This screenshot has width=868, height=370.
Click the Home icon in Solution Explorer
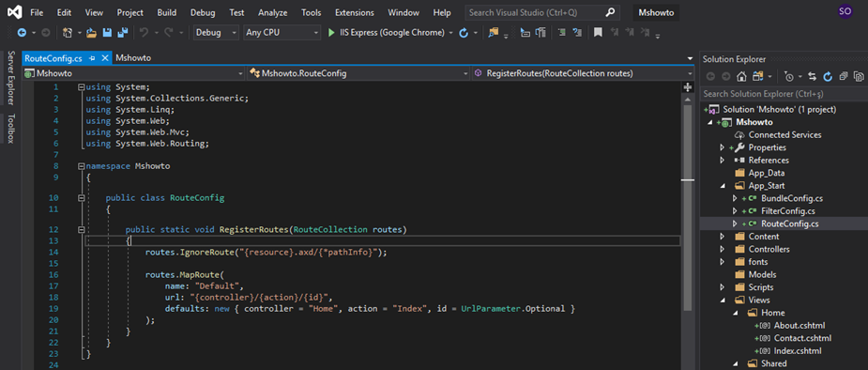pyautogui.click(x=741, y=76)
